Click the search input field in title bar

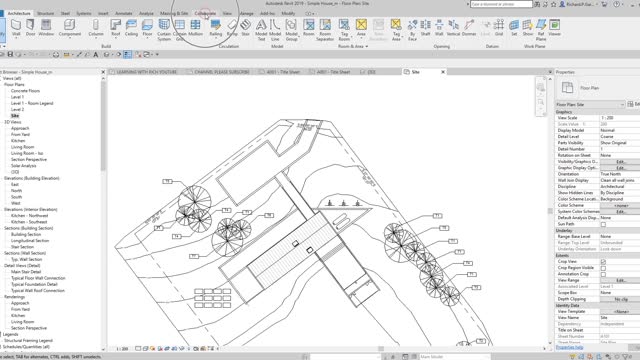(x=501, y=4)
